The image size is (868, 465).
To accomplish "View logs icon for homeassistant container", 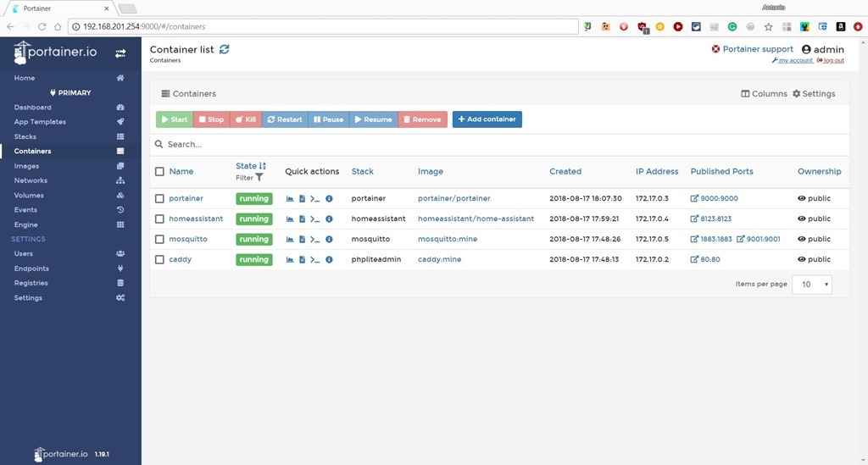I will pos(302,219).
